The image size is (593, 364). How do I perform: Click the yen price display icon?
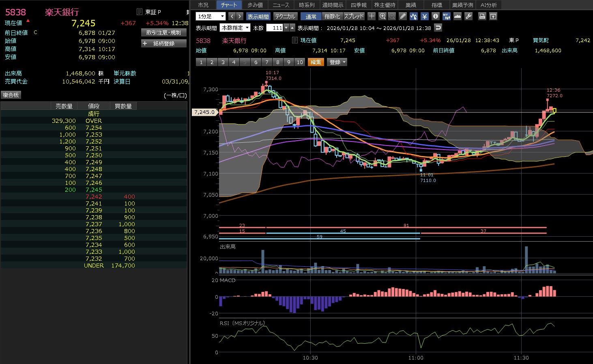click(x=424, y=16)
